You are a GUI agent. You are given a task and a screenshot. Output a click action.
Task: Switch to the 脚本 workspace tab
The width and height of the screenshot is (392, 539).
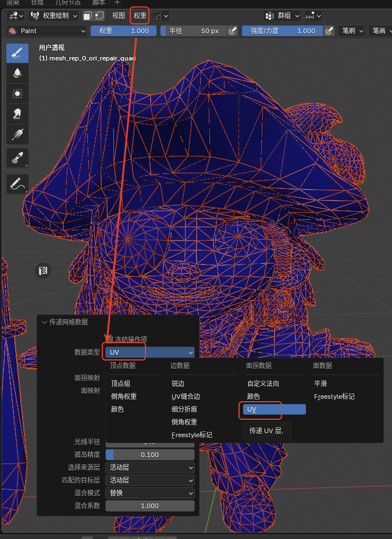(x=99, y=3)
